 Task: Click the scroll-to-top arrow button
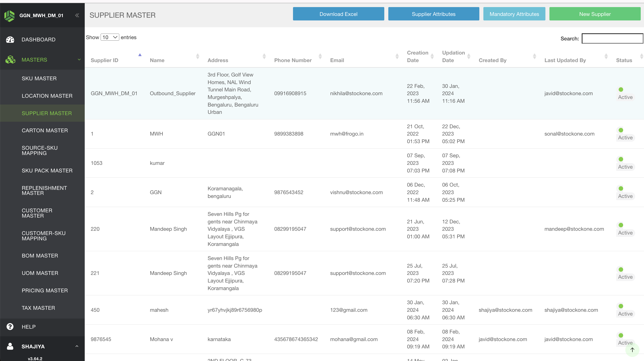coord(632,350)
